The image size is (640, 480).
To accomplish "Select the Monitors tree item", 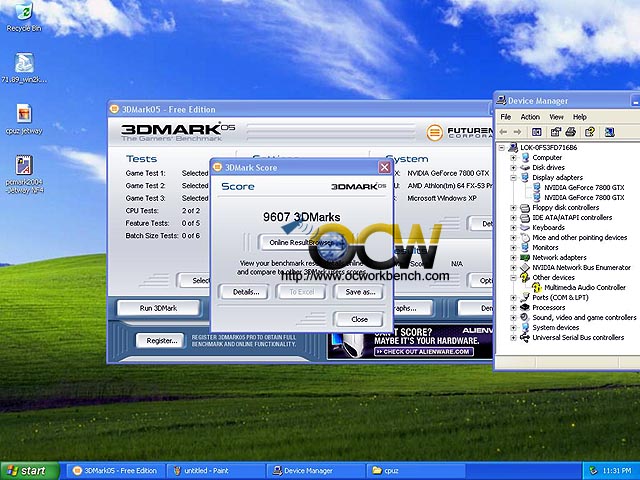I will [540, 247].
